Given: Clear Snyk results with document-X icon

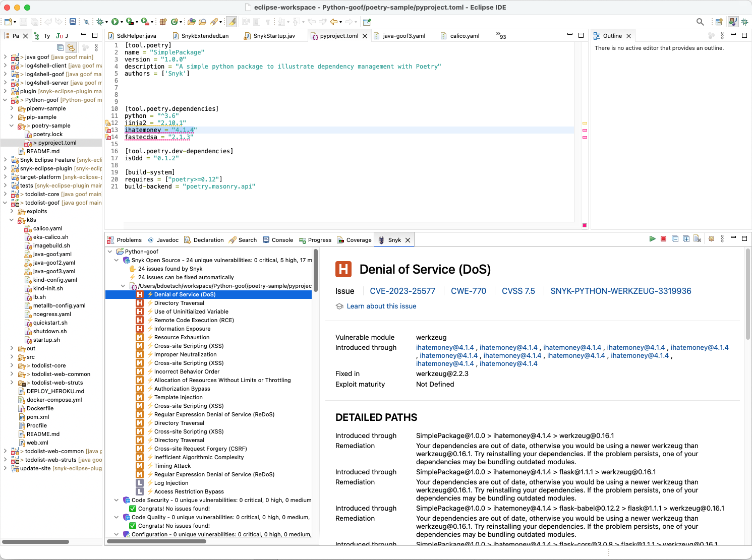Looking at the screenshot, I should pos(697,239).
